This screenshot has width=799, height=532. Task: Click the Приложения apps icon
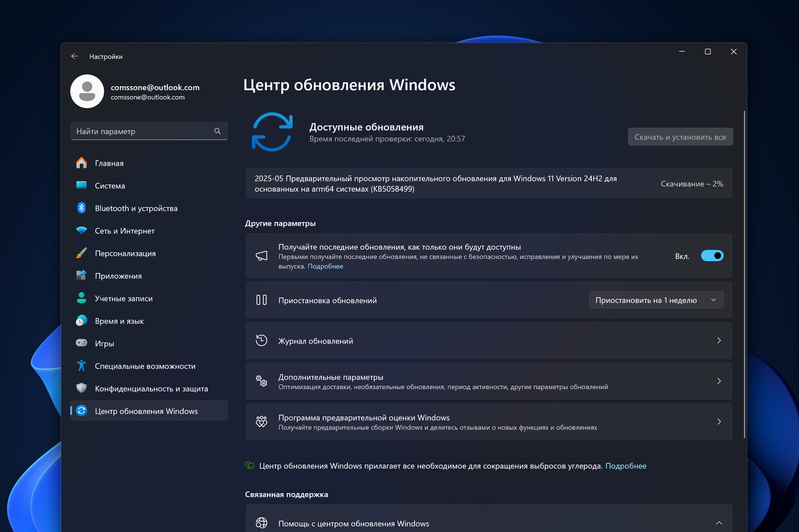point(81,275)
